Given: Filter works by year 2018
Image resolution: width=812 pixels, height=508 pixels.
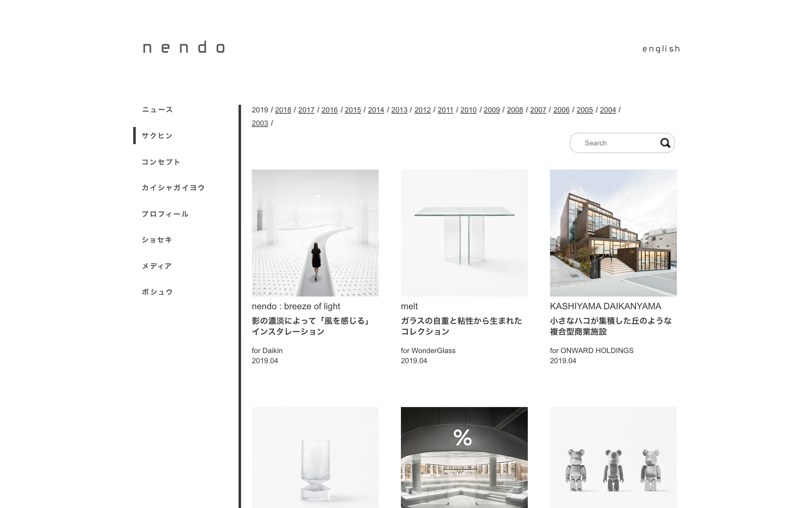Looking at the screenshot, I should [x=283, y=110].
